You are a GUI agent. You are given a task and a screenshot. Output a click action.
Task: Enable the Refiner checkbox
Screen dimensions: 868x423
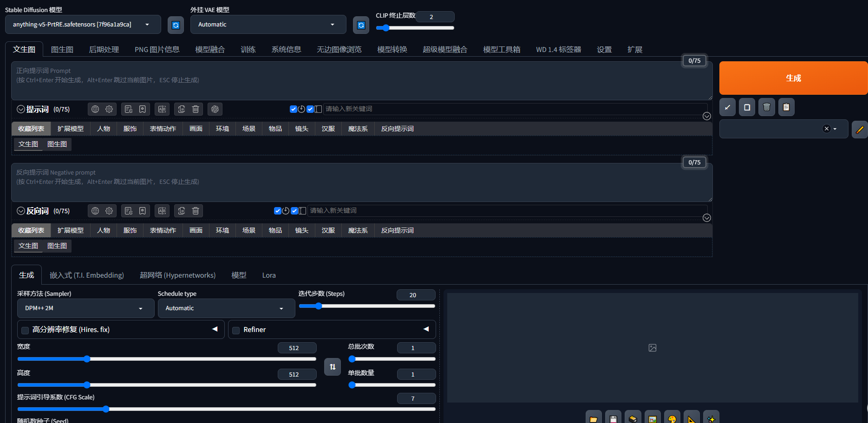236,330
